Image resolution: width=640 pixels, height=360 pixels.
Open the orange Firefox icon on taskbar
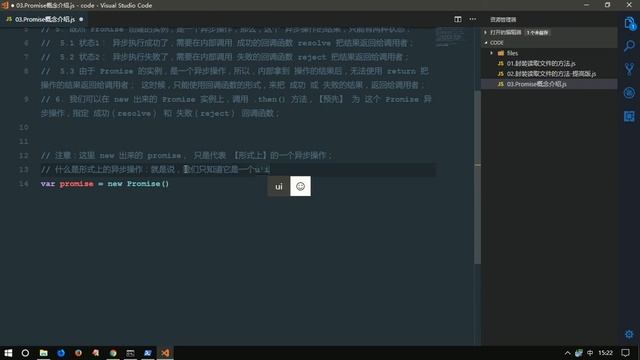pos(78,353)
